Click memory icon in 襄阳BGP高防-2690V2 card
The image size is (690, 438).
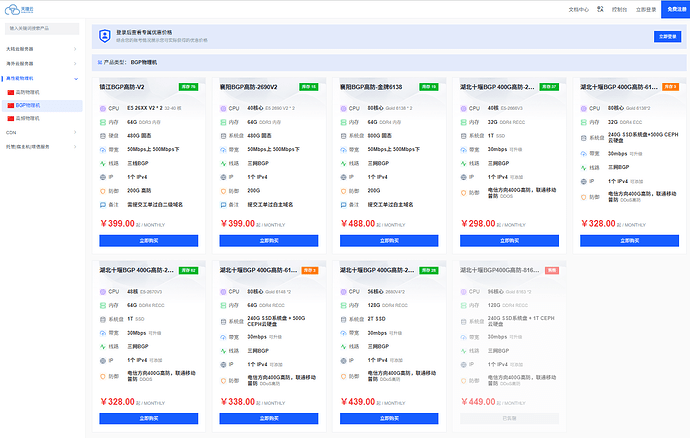tap(223, 122)
